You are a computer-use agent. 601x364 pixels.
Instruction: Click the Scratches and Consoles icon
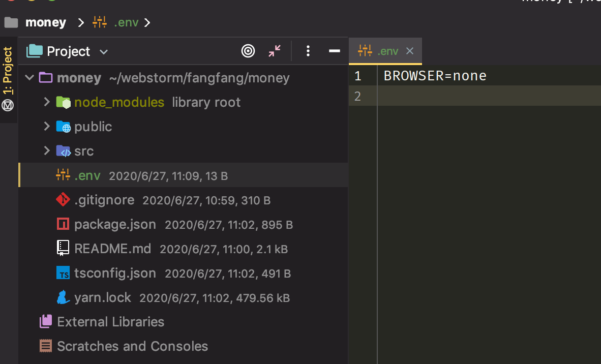click(46, 346)
